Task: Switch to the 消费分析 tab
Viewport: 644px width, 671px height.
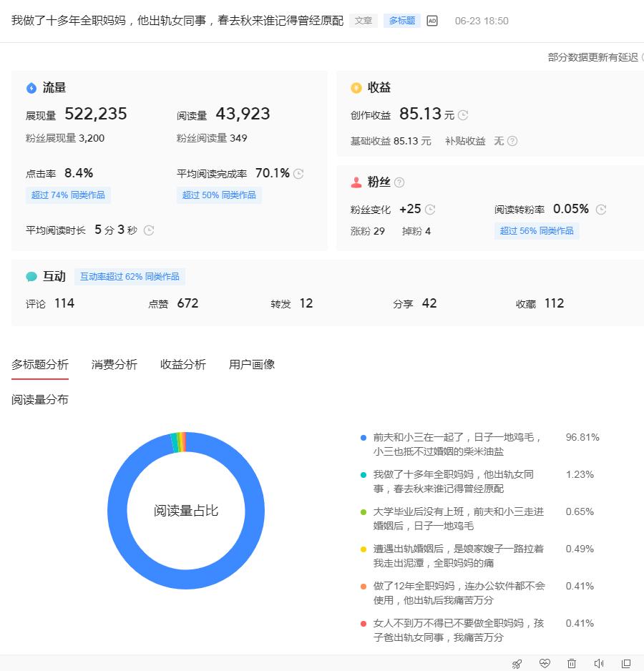Action: tap(114, 364)
